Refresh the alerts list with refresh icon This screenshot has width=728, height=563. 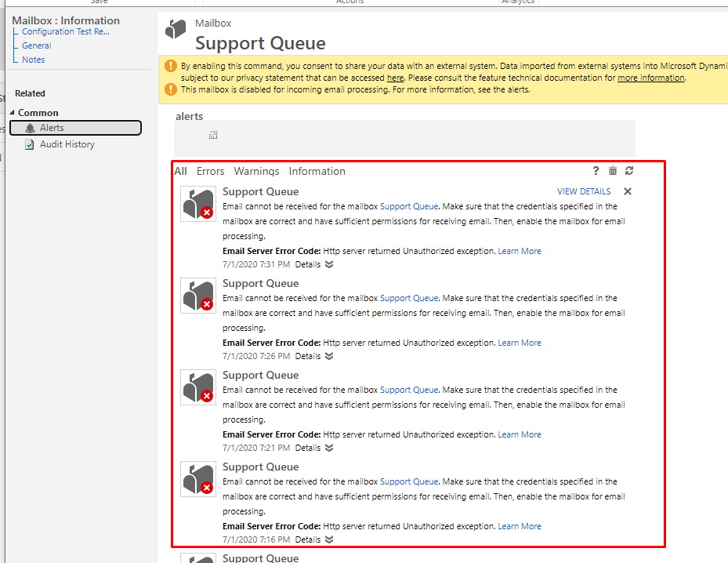629,171
